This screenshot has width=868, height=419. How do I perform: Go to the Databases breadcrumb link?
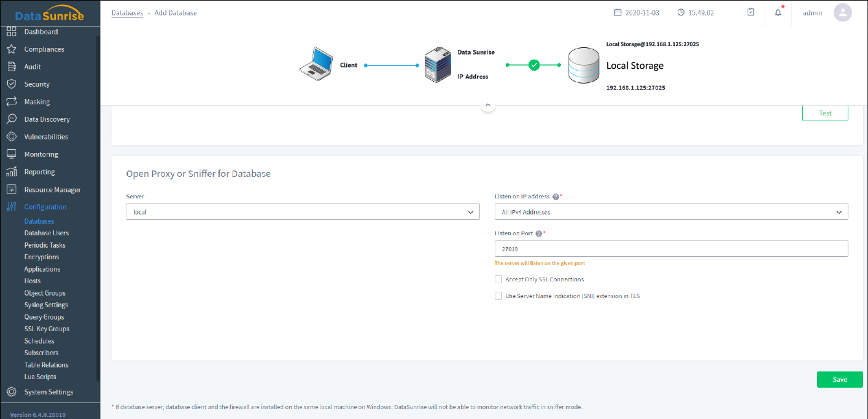[126, 12]
